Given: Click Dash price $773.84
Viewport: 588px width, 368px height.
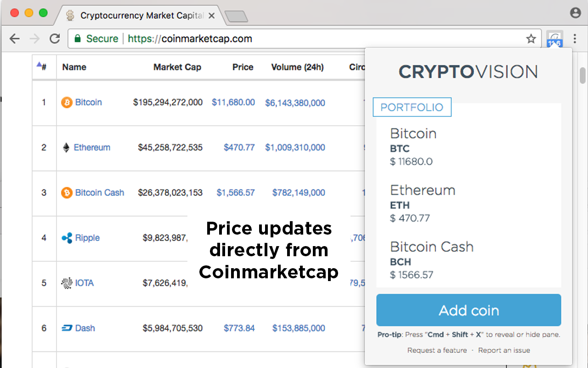Looking at the screenshot, I should 239,328.
